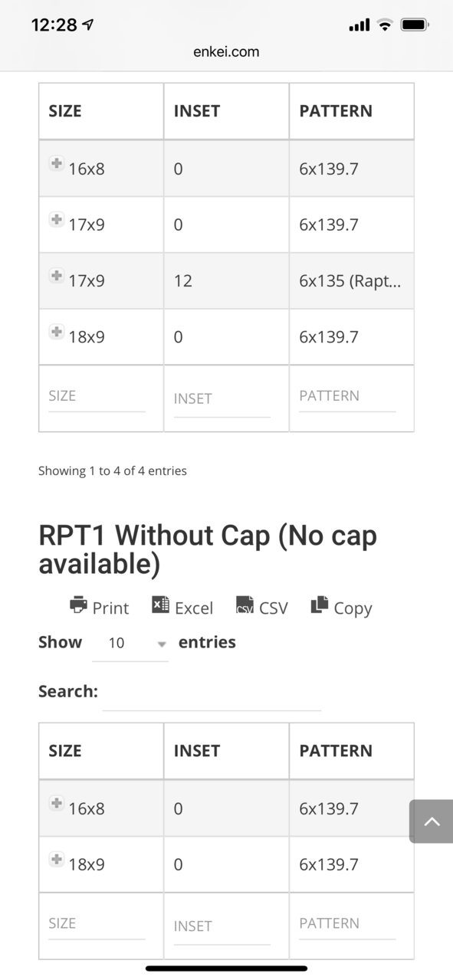Expand the 17x9 inset 12 row
This screenshot has height=980, width=453.
coord(56,276)
